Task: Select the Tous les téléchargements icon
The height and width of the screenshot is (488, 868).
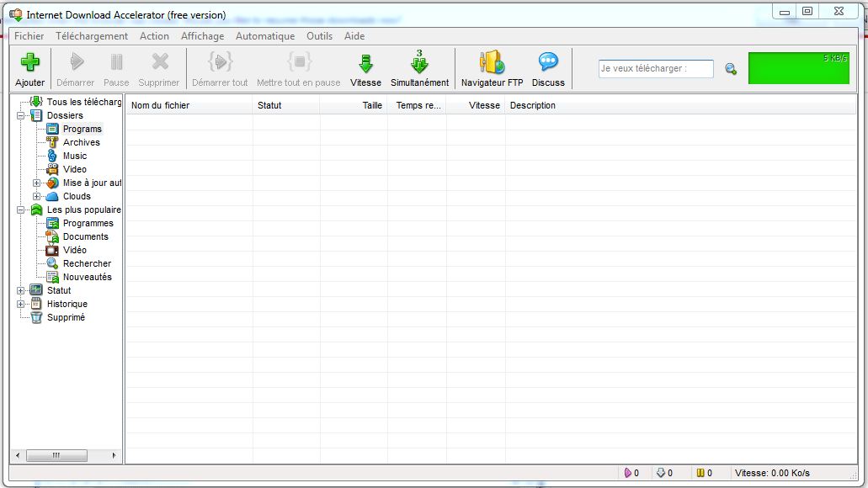Action: point(36,101)
